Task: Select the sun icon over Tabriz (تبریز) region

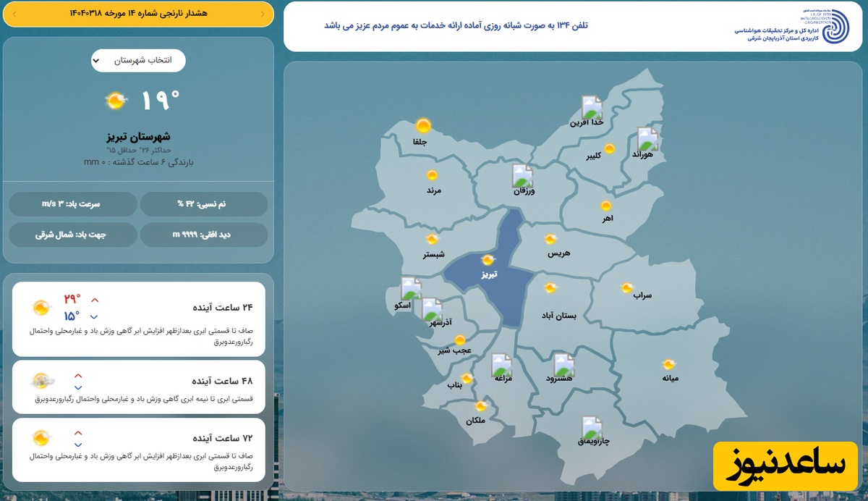Action: [488, 260]
